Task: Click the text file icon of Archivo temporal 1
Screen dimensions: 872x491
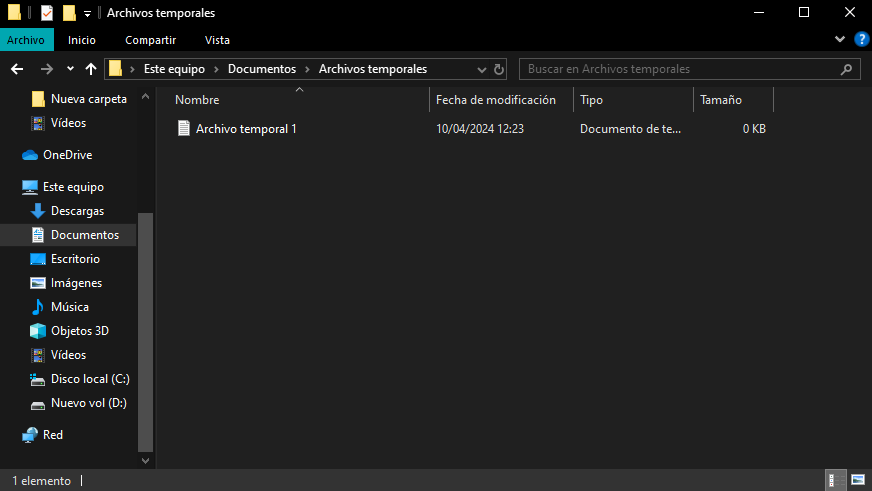Action: click(x=184, y=128)
